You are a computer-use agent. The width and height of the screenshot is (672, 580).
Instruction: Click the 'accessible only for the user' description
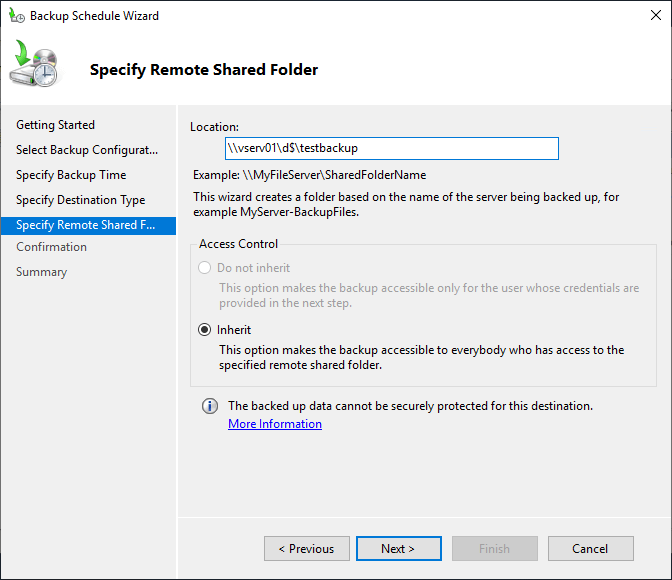429,295
